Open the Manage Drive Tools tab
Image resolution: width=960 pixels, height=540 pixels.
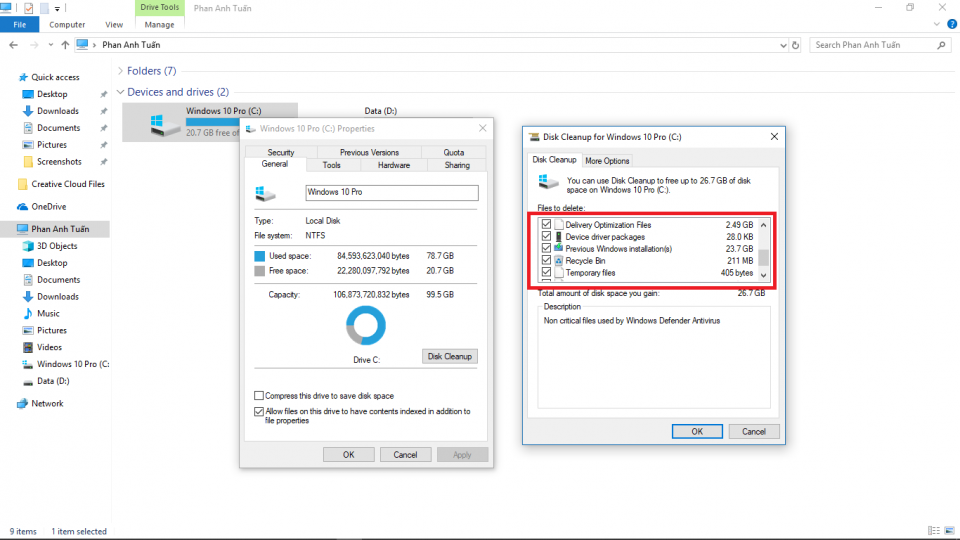click(x=159, y=24)
